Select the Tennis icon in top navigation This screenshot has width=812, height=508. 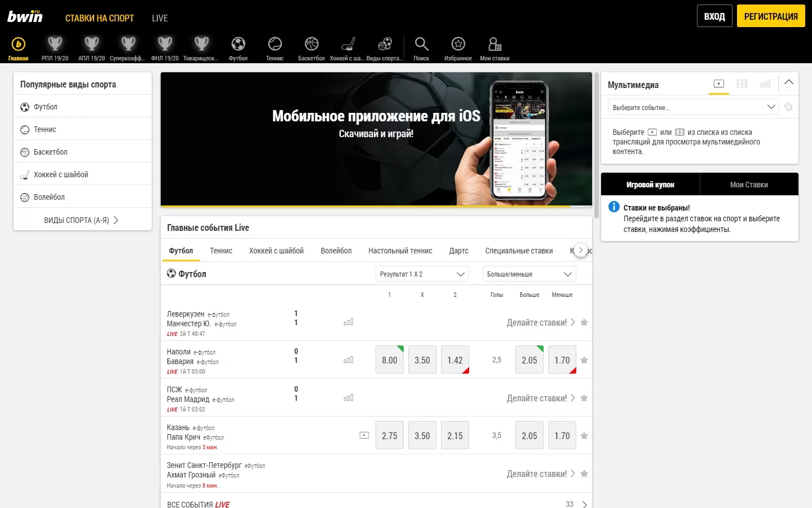pyautogui.click(x=275, y=48)
